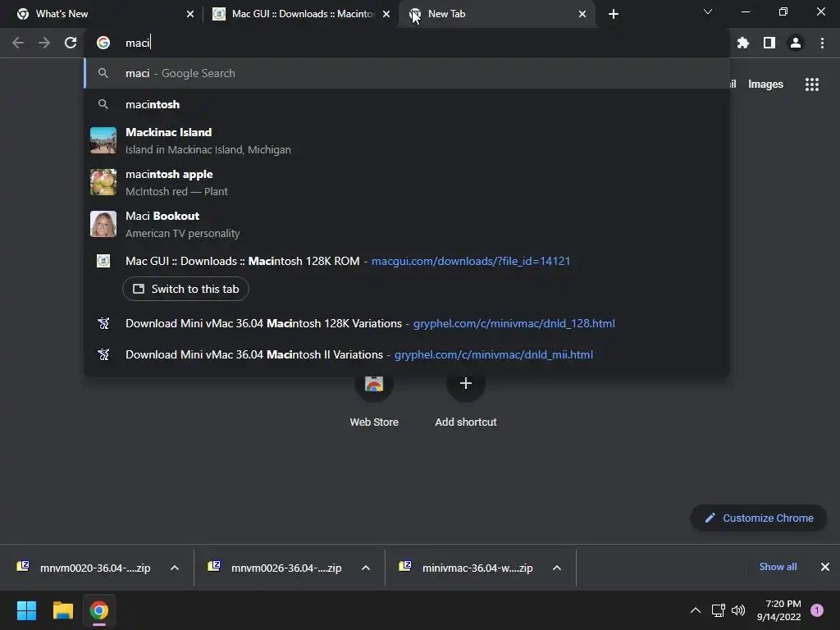The image size is (840, 630).
Task: Open downloaded mnvm0026-36.04 zip file
Action: [x=276, y=568]
